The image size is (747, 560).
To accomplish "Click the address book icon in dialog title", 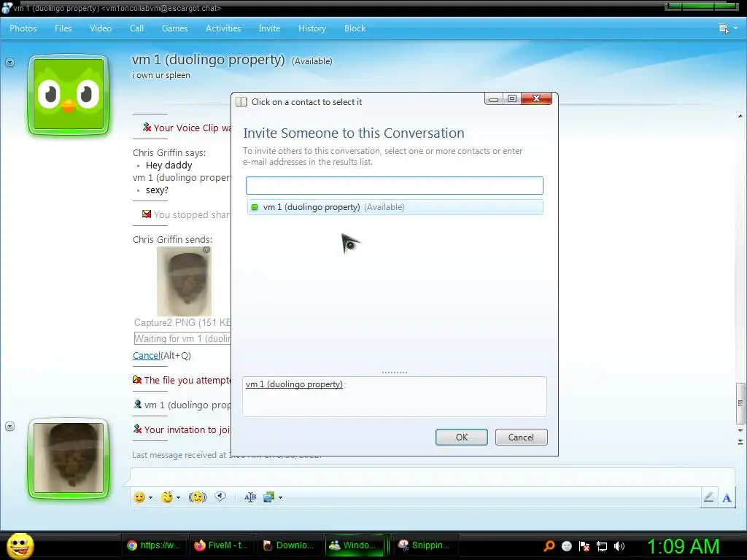I will (x=241, y=102).
